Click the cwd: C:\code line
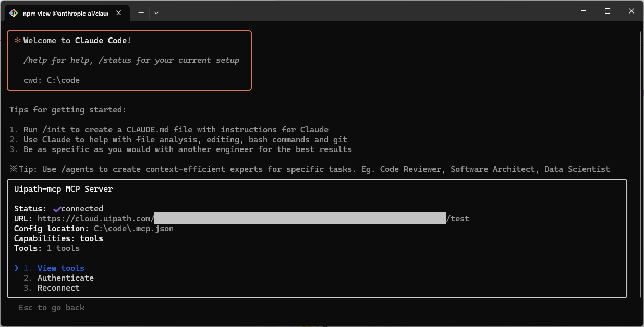This screenshot has height=327, width=644. [52, 80]
